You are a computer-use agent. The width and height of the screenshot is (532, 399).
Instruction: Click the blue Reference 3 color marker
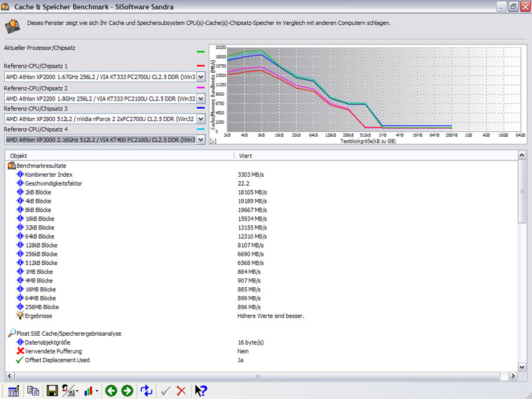(x=200, y=108)
